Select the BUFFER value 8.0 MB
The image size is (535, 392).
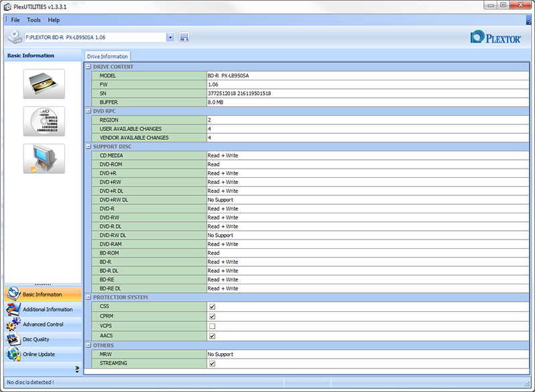(215, 102)
